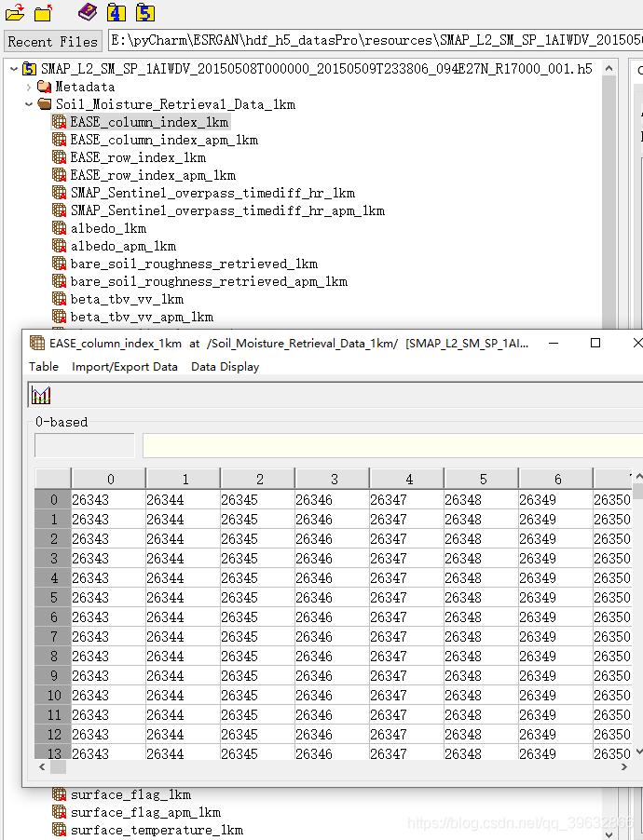Click the albedo_1km dataset icon
Screen dimensions: 643x840
pos(60,228)
